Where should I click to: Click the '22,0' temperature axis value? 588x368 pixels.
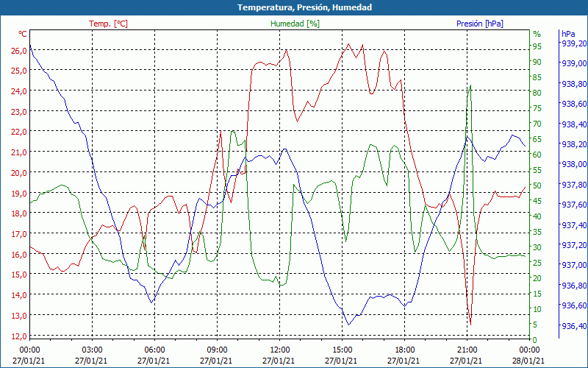tap(19, 132)
